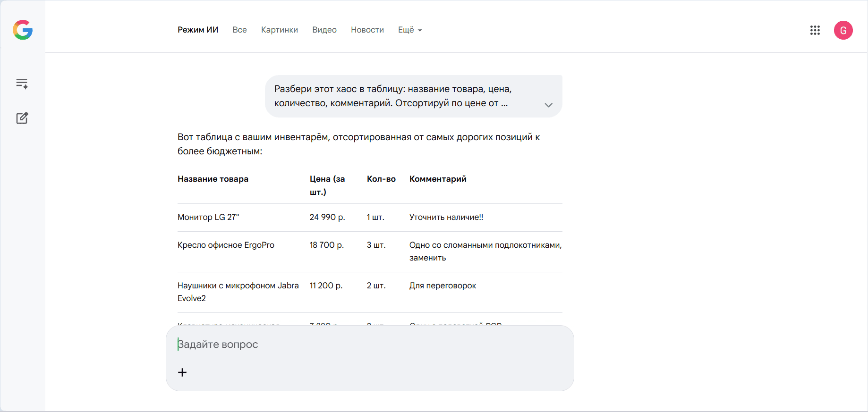Viewport: 868px width, 412px height.
Task: Click the Для переговорок comment
Action: (443, 286)
